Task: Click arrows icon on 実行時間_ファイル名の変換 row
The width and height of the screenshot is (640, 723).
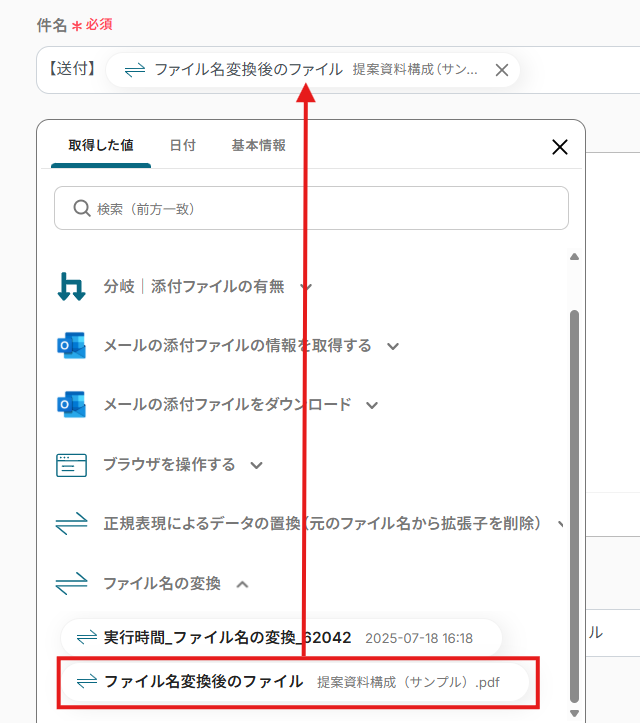Action: pos(87,638)
